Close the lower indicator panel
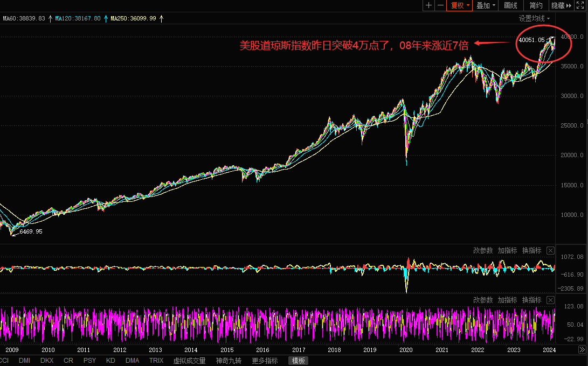This screenshot has width=588, height=366. coord(550,300)
